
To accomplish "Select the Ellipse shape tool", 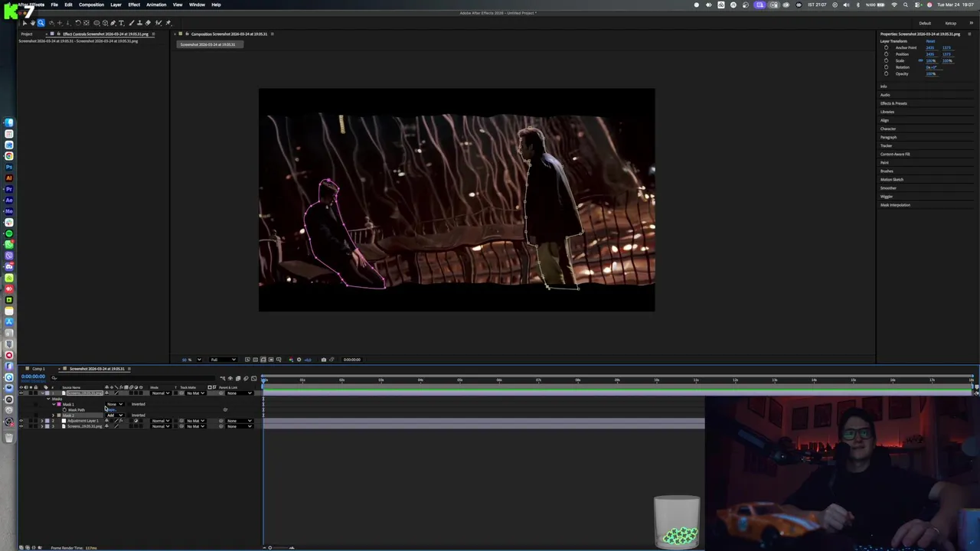I will point(96,23).
